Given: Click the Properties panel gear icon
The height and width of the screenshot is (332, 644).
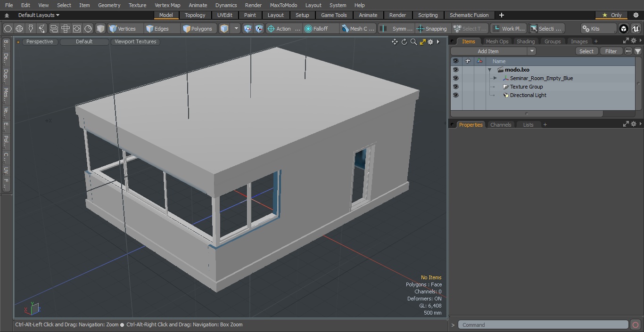Looking at the screenshot, I should (634, 124).
